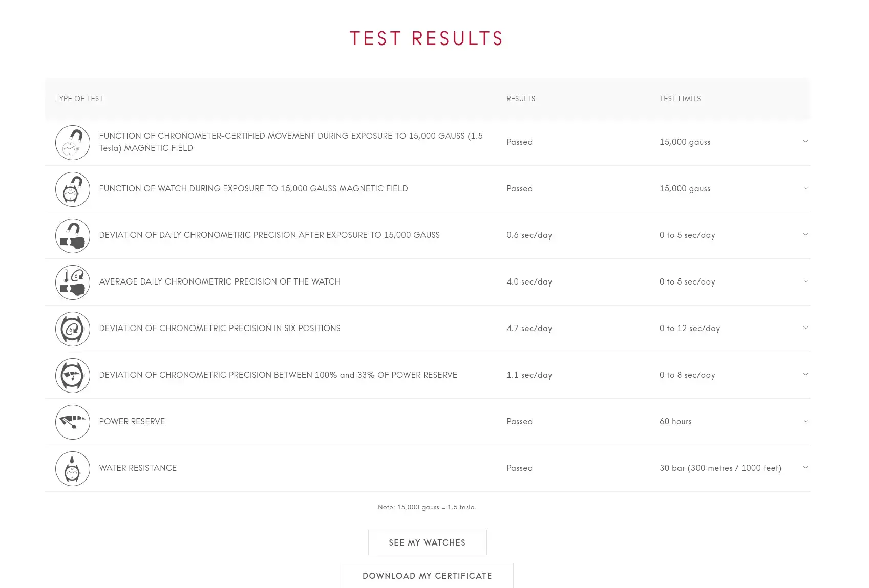
Task: Click the Power Reserve gauge icon
Action: (x=73, y=422)
